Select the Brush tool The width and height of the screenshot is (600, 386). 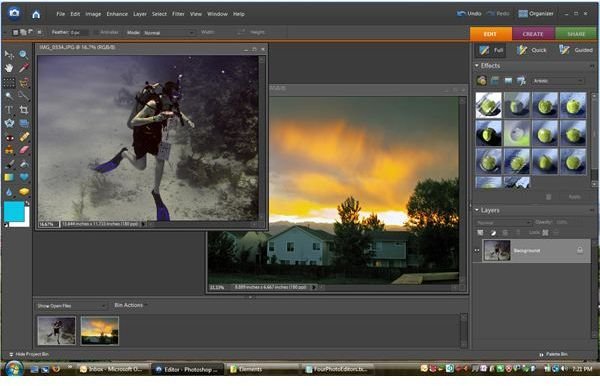click(9, 164)
